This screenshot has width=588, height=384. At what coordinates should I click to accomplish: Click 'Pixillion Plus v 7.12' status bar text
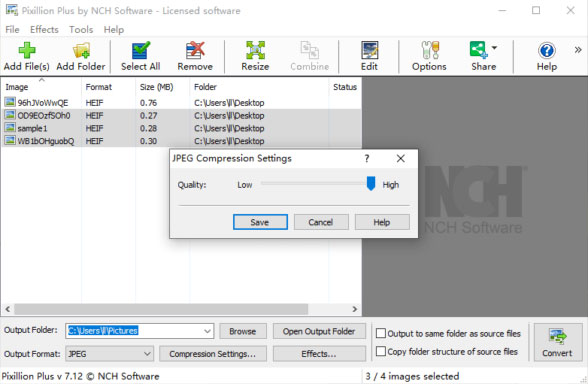42,376
